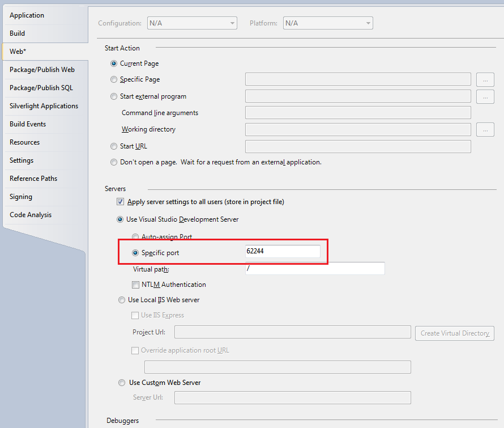Choose Start external program option
The image size is (504, 428).
tap(114, 97)
